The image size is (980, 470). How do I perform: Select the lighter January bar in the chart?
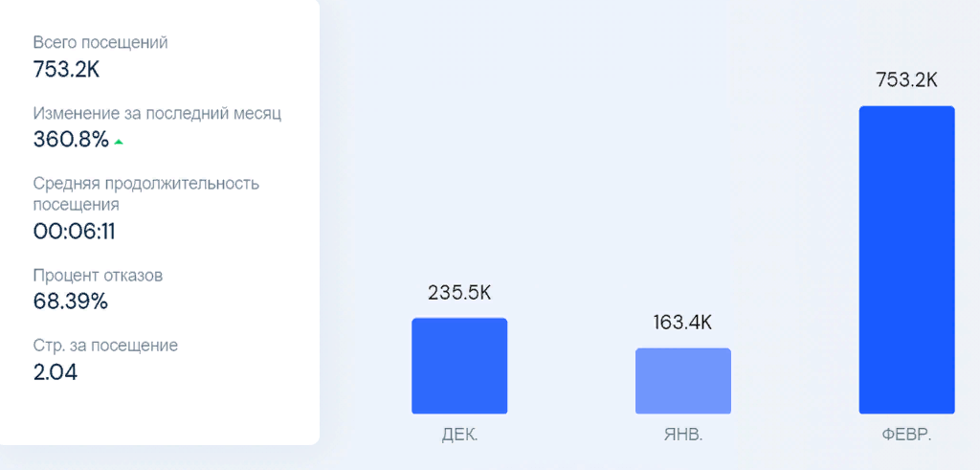pyautogui.click(x=683, y=381)
